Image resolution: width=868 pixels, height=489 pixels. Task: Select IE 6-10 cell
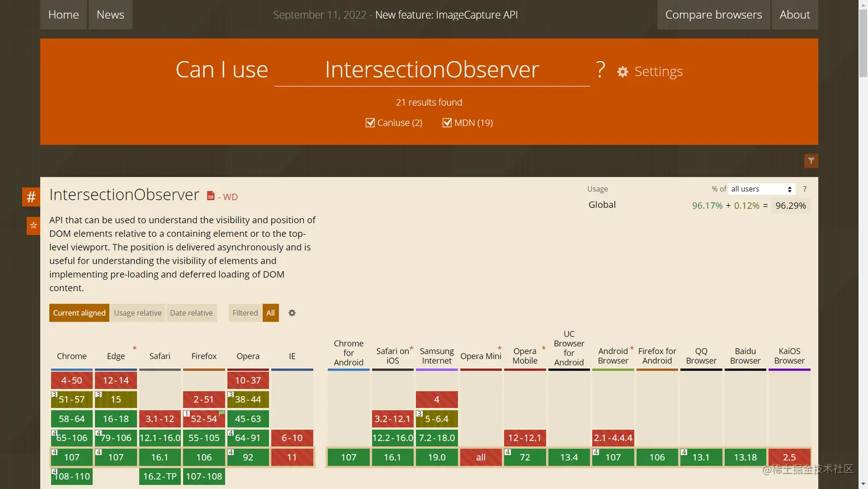tap(292, 438)
